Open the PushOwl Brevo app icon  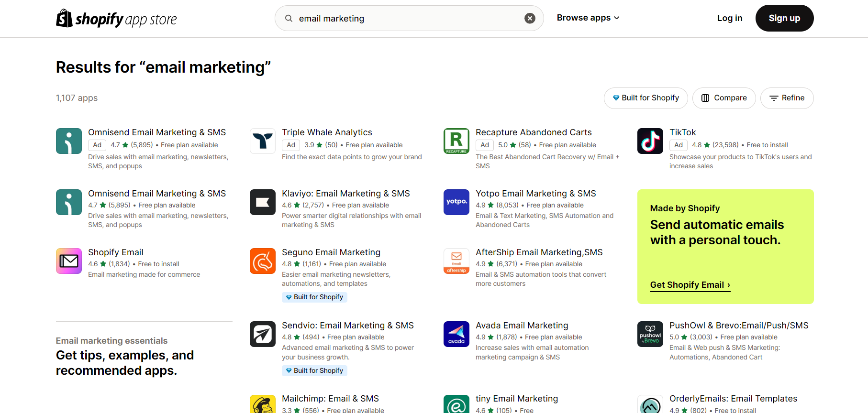(x=650, y=334)
